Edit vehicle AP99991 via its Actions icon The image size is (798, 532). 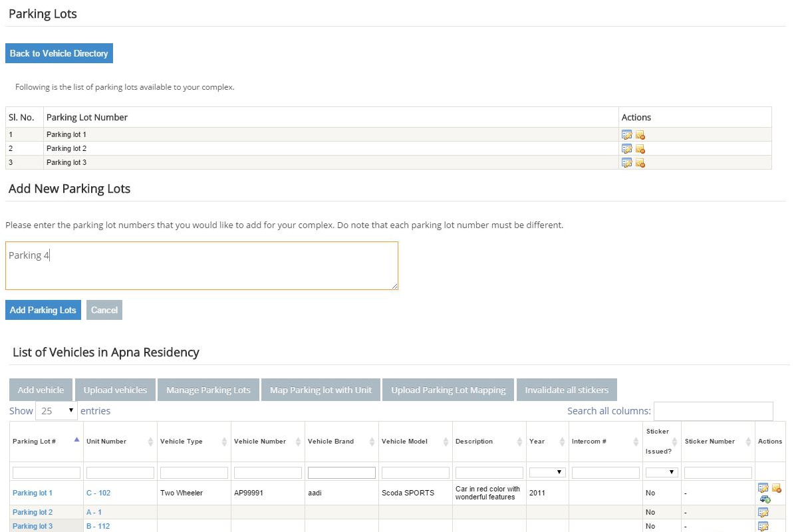(763, 488)
